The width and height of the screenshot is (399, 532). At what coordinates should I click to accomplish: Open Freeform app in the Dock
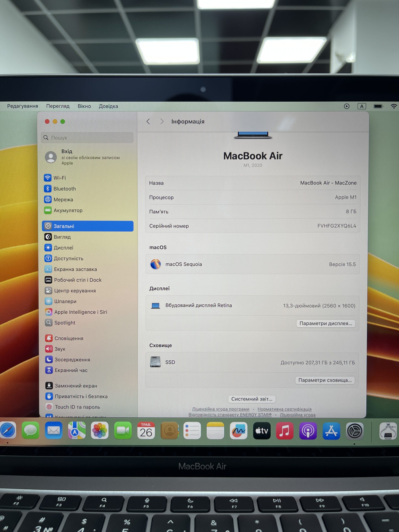[238, 431]
